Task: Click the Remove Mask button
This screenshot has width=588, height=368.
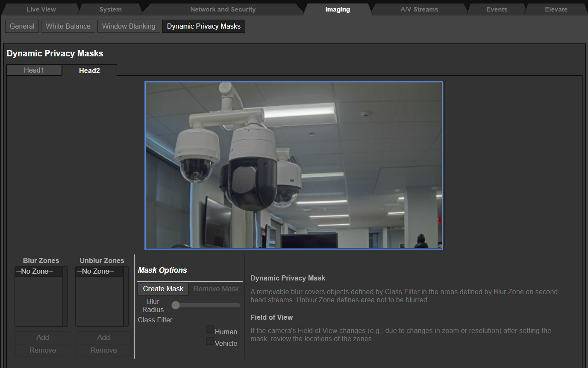Action: point(216,289)
